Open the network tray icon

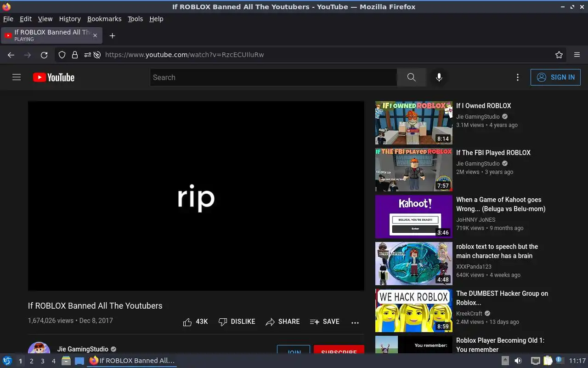[x=536, y=361]
